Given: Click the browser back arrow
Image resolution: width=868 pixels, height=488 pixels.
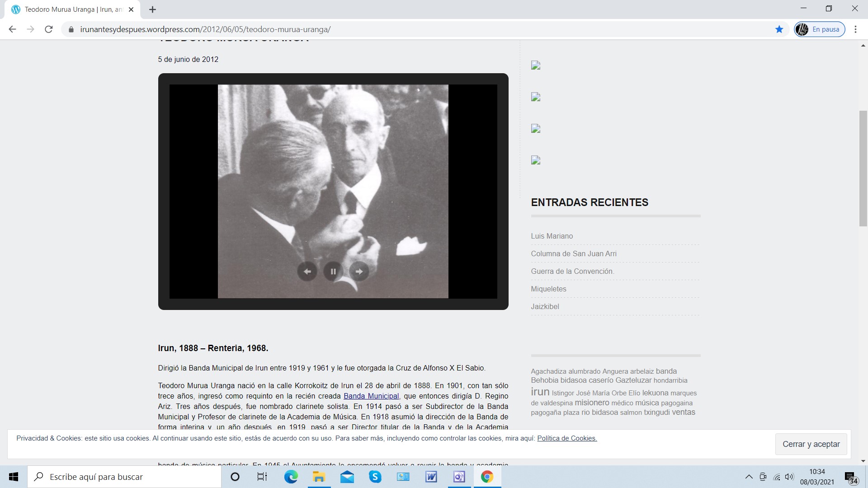Looking at the screenshot, I should [x=12, y=29].
